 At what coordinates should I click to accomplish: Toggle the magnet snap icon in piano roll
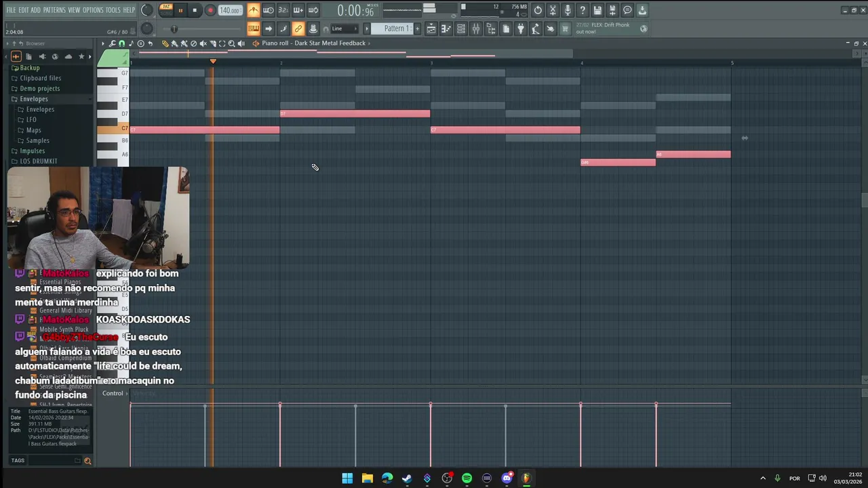pyautogui.click(x=121, y=43)
